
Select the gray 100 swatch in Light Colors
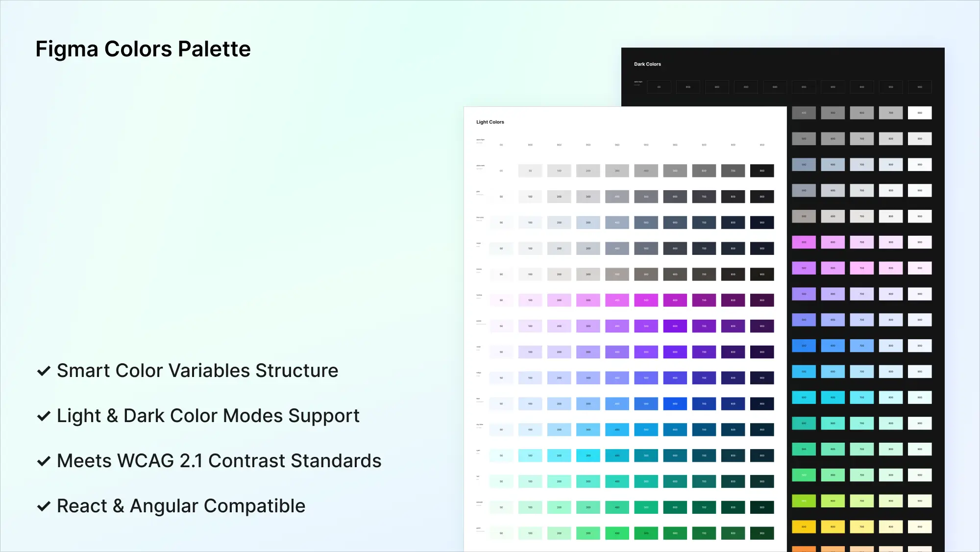coord(530,197)
